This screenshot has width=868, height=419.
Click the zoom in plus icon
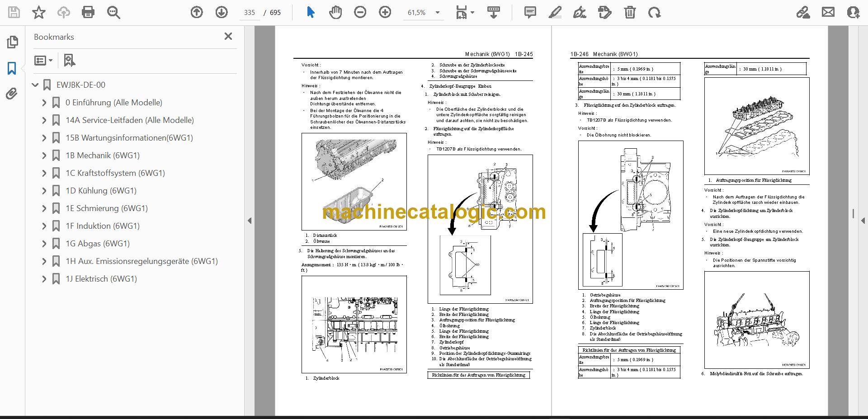385,12
